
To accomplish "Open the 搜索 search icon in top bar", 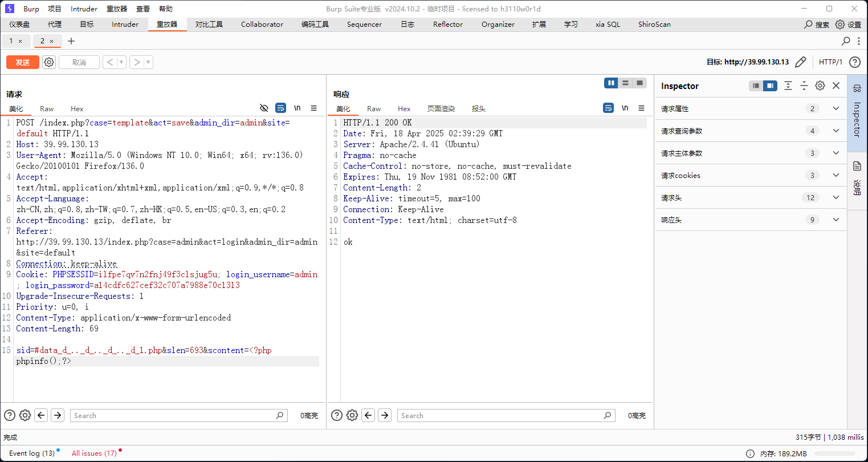I will [x=808, y=25].
